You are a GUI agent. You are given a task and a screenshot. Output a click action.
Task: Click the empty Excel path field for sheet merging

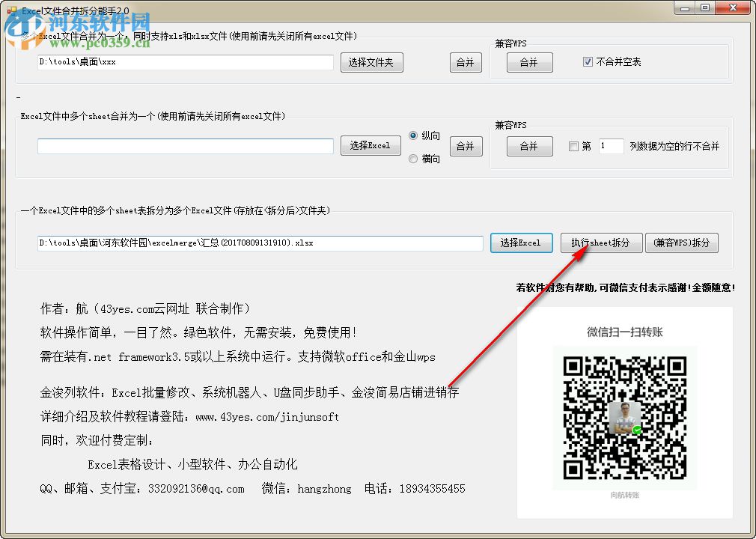pos(185,146)
